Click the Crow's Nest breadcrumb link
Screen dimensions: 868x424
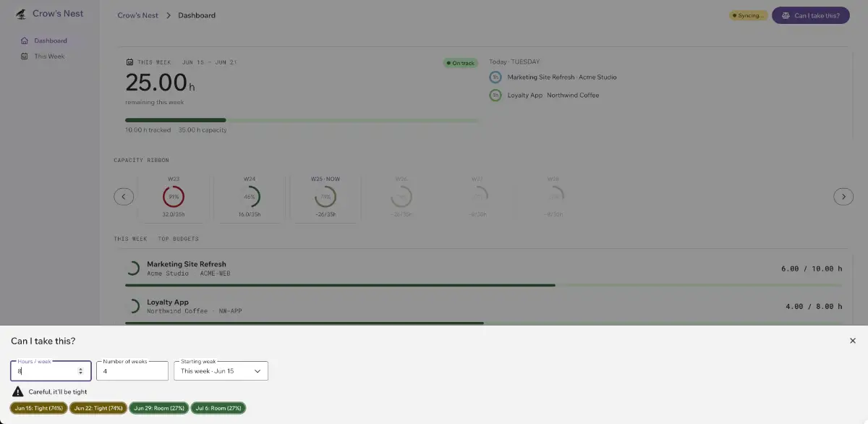[137, 15]
